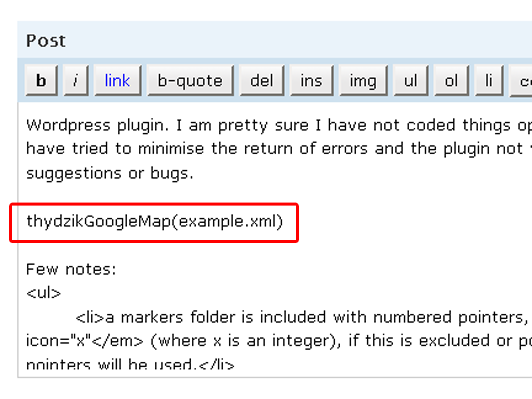Start an ordered list with ol button
This screenshot has height=399, width=532.
[x=451, y=80]
